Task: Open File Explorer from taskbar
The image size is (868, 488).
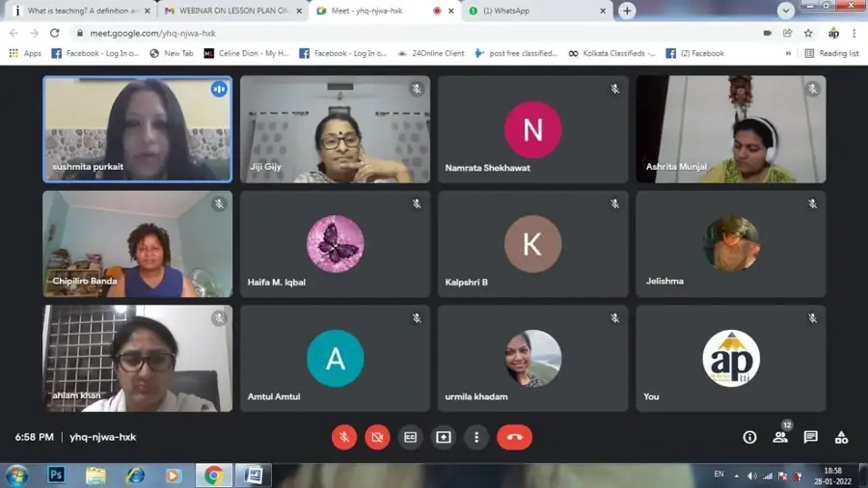Action: [95, 474]
